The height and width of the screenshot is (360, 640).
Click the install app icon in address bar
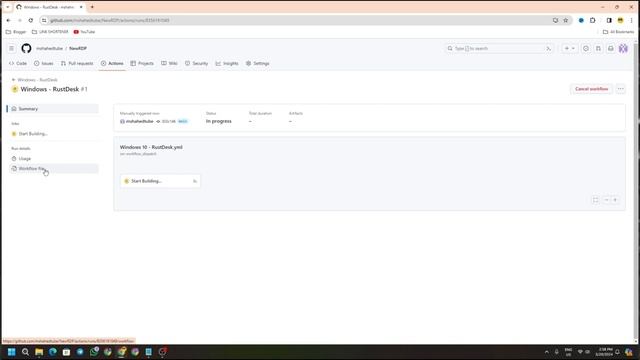click(555, 20)
